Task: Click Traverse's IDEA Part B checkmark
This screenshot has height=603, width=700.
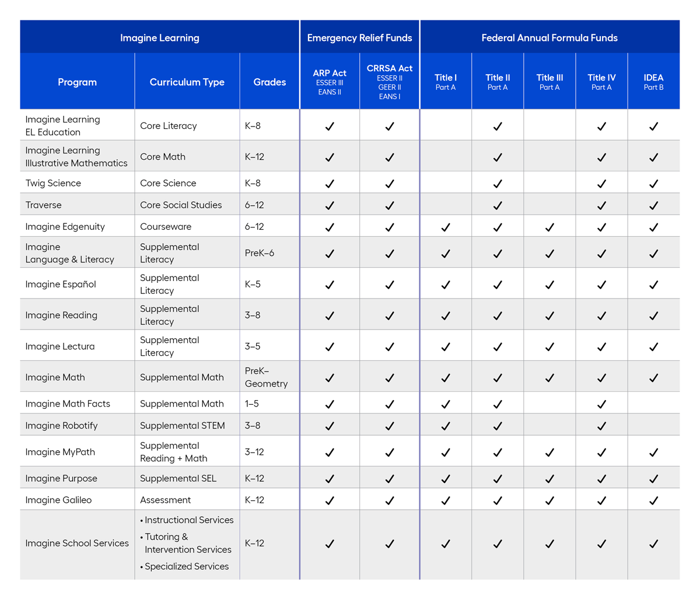Action: tap(653, 205)
